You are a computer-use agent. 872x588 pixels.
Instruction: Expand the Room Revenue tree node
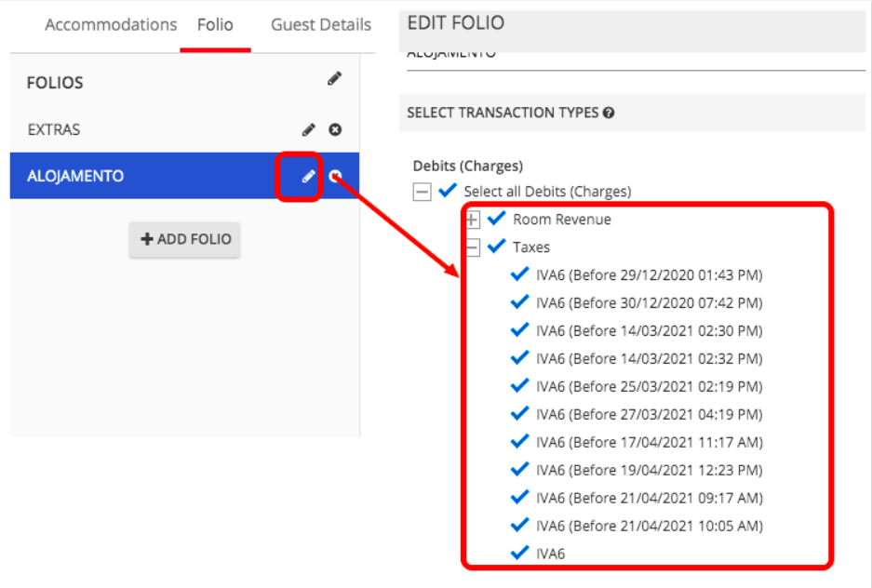point(472,220)
